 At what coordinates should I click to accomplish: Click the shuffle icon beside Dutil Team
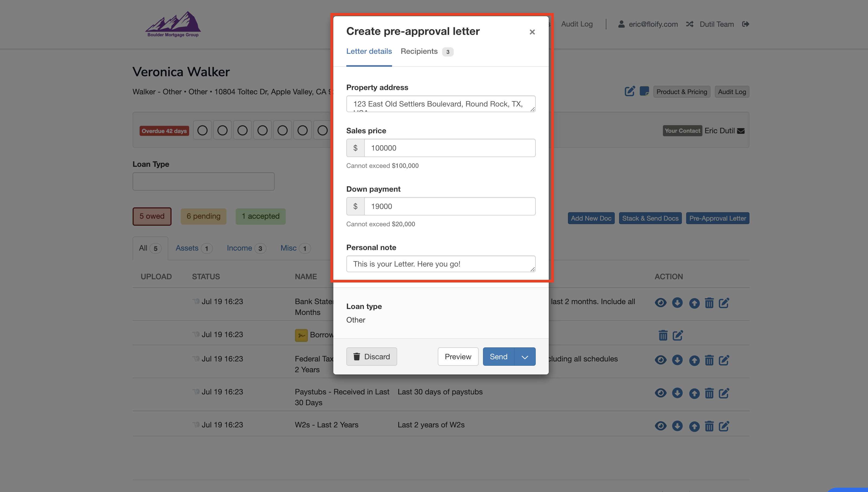pos(689,24)
